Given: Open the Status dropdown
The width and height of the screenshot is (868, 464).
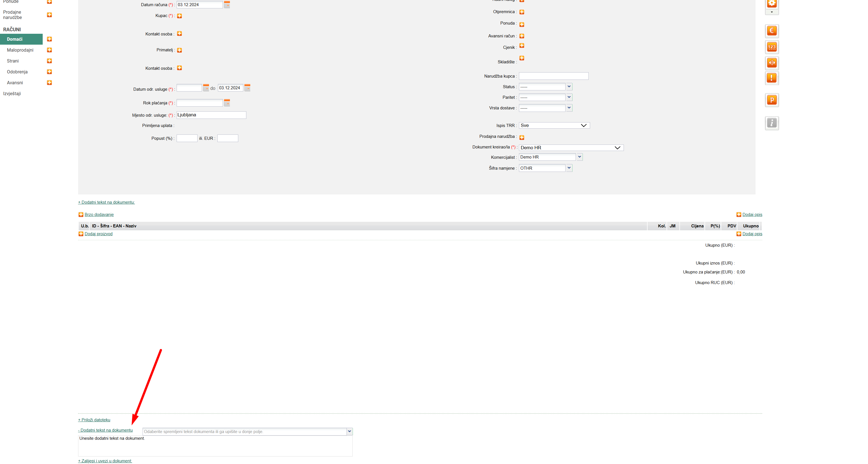Looking at the screenshot, I should point(569,86).
